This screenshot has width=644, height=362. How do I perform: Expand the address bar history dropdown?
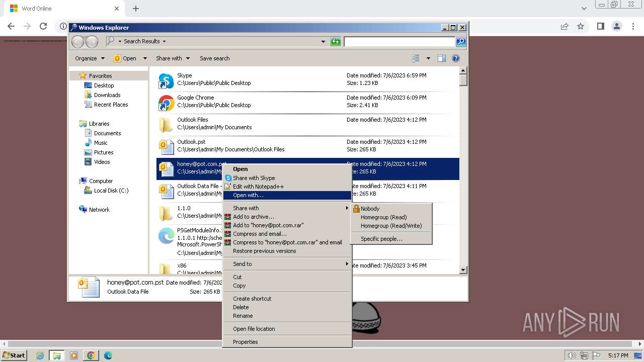323,42
